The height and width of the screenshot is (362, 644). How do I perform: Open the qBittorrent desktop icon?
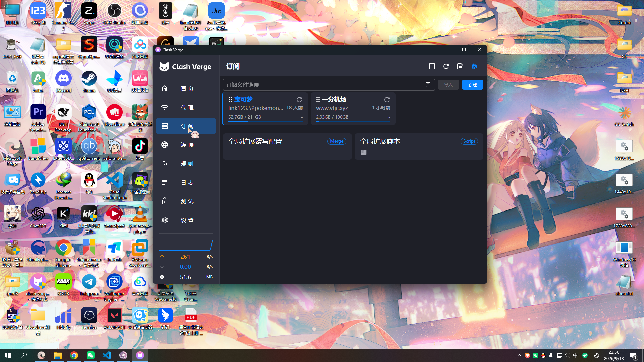pyautogui.click(x=89, y=149)
